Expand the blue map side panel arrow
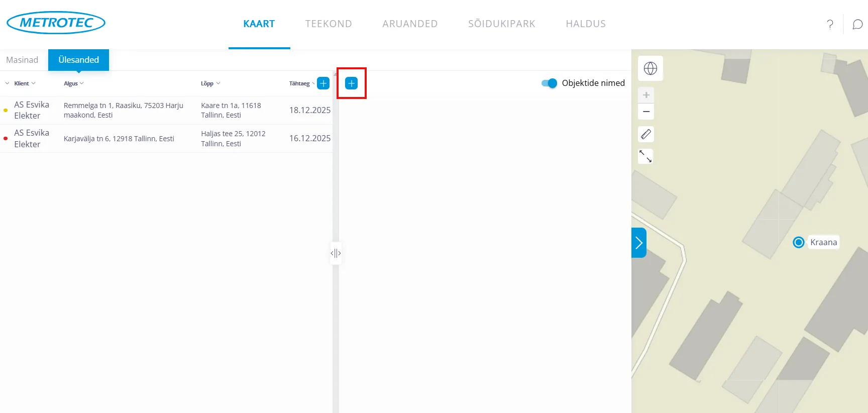The height and width of the screenshot is (413, 868). pyautogui.click(x=638, y=243)
